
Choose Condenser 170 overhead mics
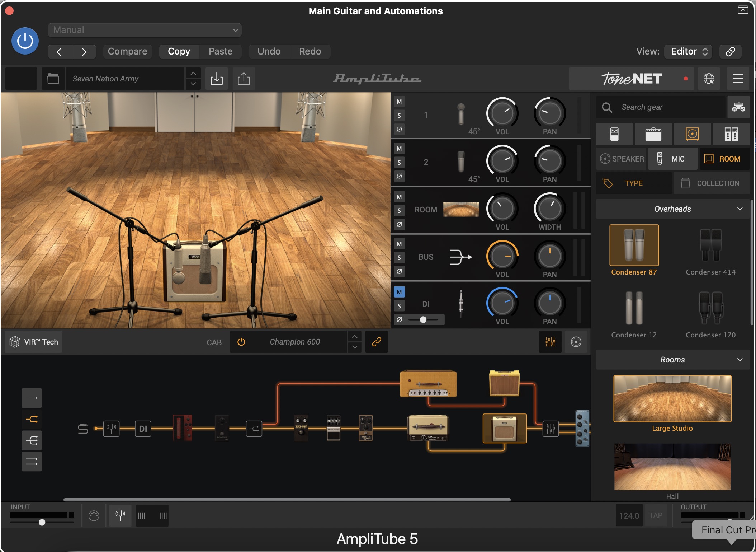point(710,314)
